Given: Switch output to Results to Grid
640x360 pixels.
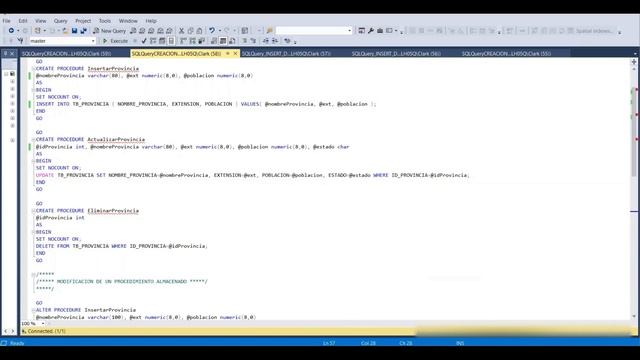Looking at the screenshot, I should click(x=223, y=41).
